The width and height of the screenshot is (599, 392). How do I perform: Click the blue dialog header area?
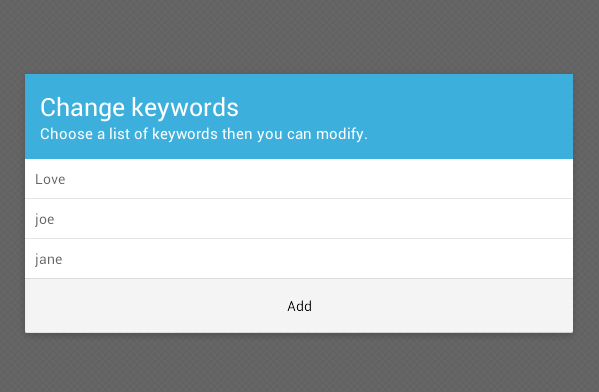pos(299,116)
